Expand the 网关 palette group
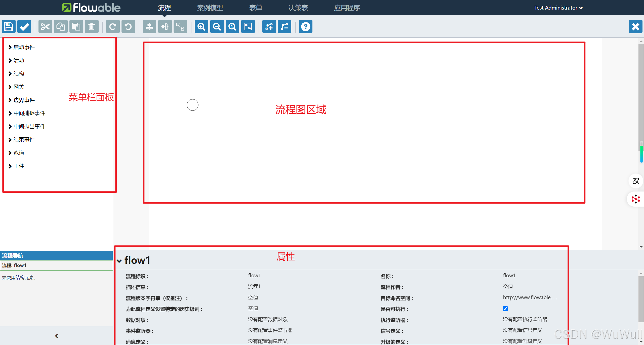Screen dimensions: 644x345 [x=18, y=87]
